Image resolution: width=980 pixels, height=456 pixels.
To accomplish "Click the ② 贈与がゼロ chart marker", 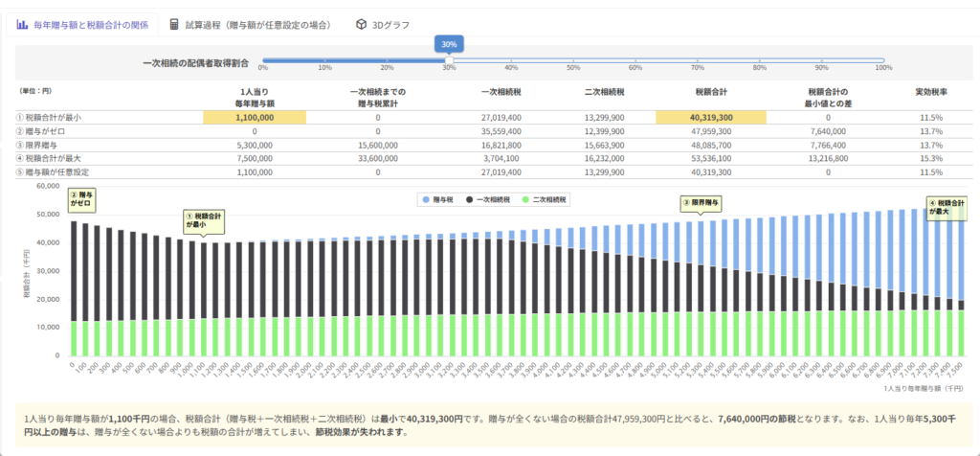I will point(82,199).
